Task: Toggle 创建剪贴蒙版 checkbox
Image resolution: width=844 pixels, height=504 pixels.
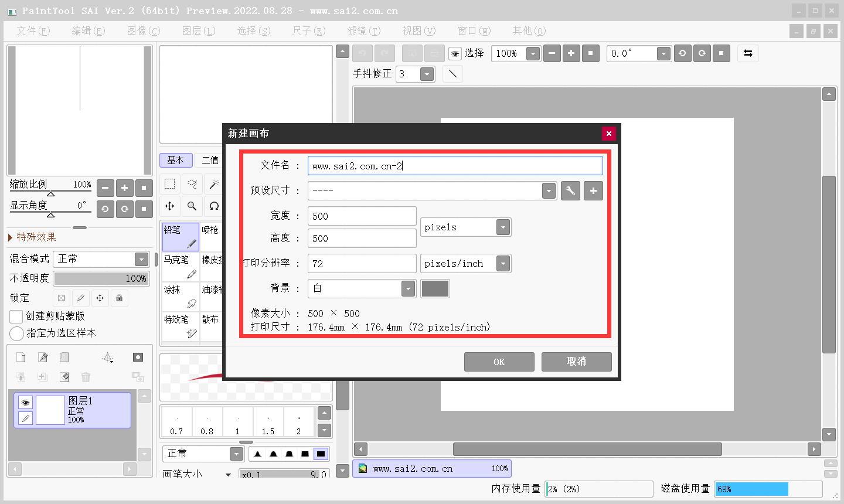Action: (x=16, y=316)
